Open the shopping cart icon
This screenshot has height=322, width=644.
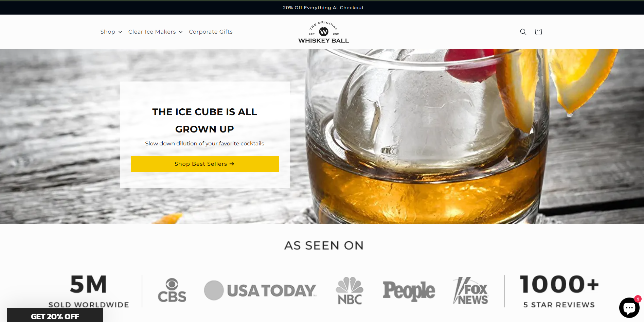538,32
